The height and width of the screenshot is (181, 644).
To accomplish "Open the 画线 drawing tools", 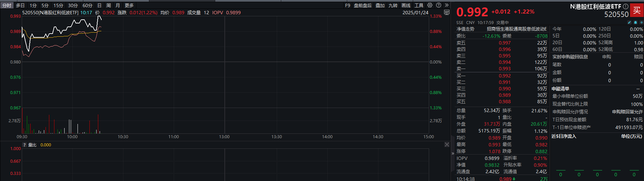I will tap(406, 5).
